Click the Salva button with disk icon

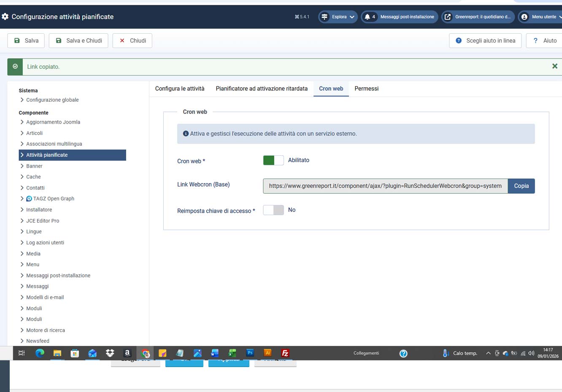(x=26, y=41)
